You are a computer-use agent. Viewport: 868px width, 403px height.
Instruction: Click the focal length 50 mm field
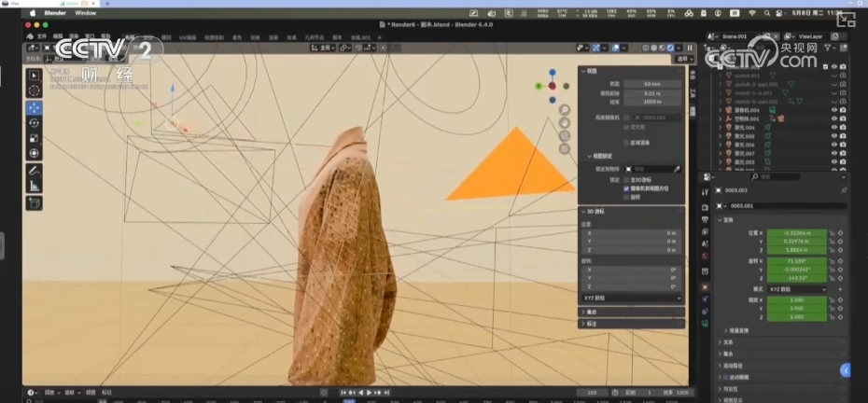tap(652, 84)
